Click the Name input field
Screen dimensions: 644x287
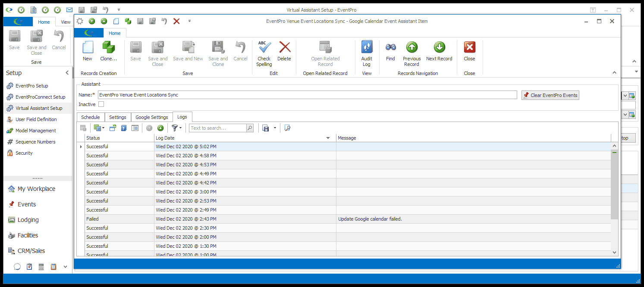tap(307, 95)
